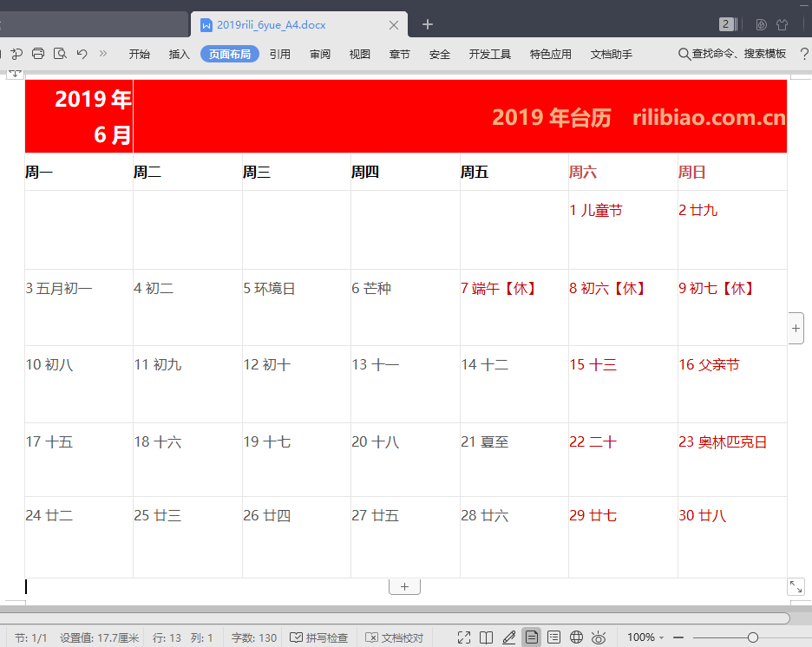Open skin settings via shirt icon
This screenshot has width=812, height=647.
(x=782, y=24)
